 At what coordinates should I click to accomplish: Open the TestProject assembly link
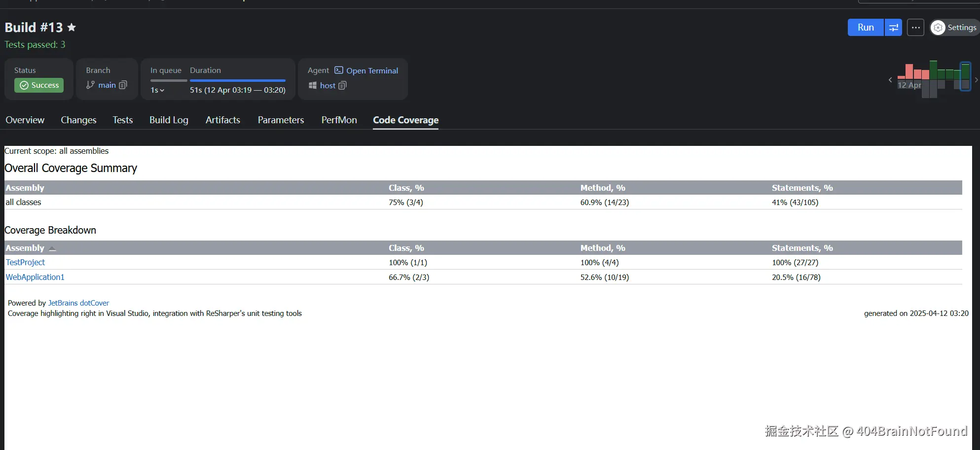(25, 262)
